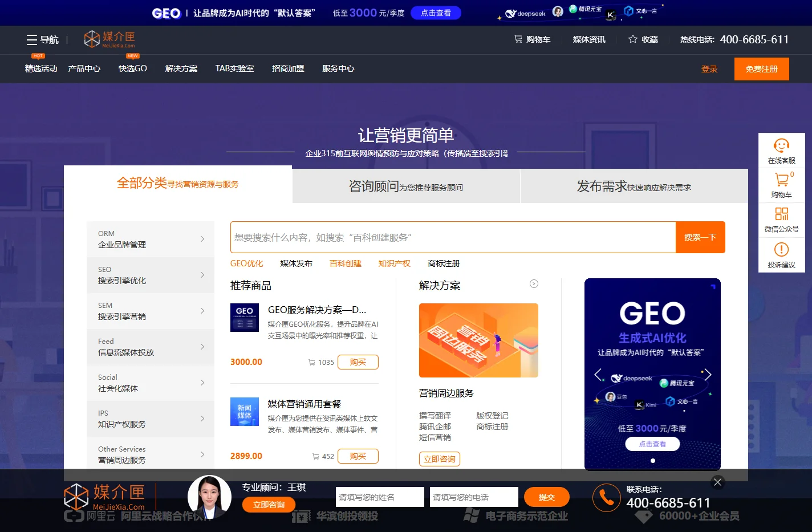Screen dimensions: 812x532
Task: Click 点击查看 in GEO side banner
Action: [x=652, y=444]
